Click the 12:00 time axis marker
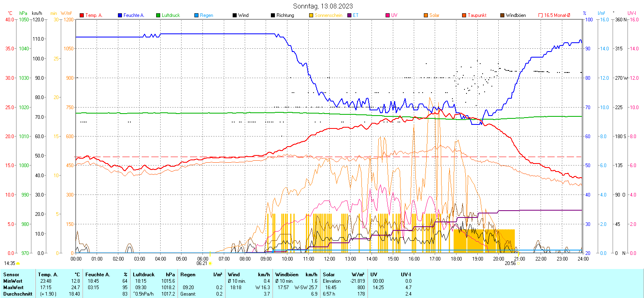 [x=329, y=259]
